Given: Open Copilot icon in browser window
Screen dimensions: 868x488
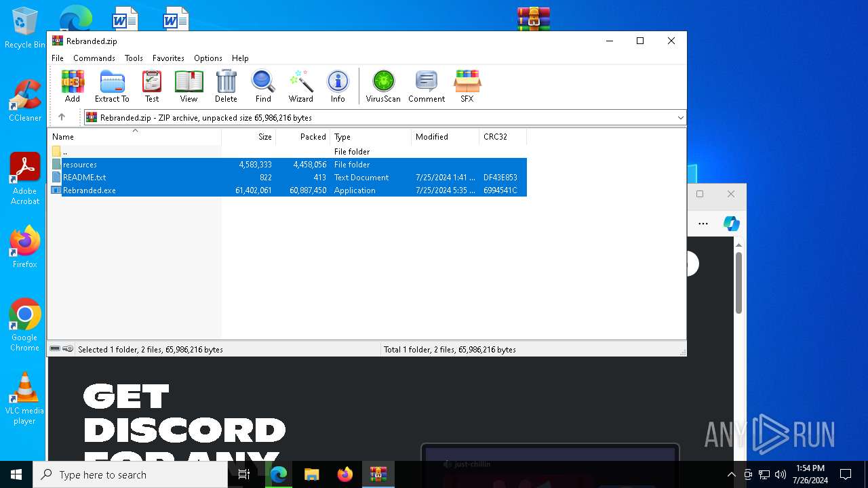Looking at the screenshot, I should click(731, 224).
